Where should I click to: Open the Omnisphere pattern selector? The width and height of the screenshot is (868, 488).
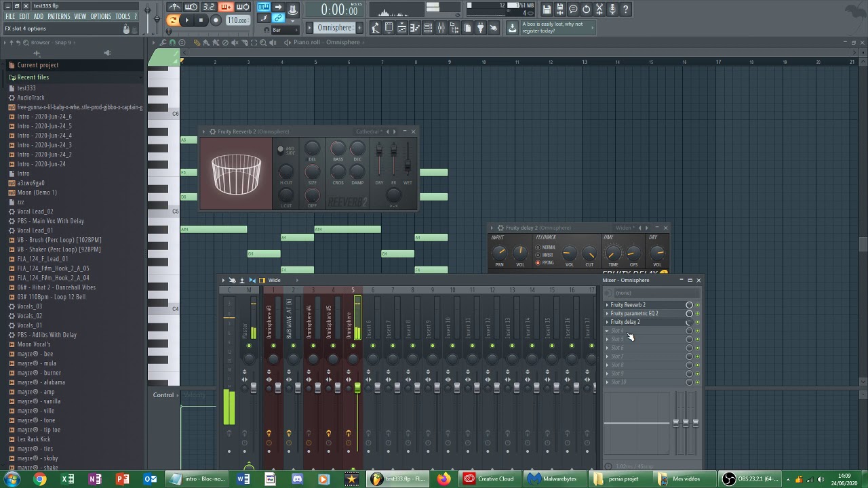coord(334,28)
